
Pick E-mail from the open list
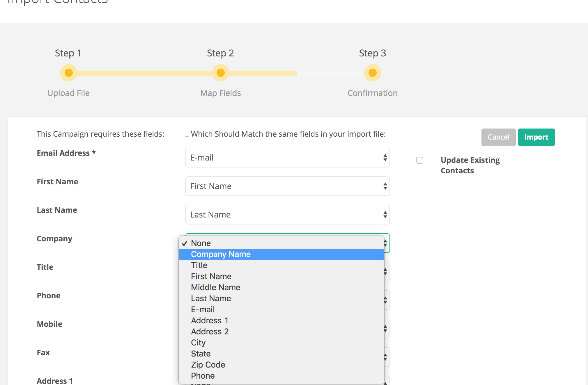pyautogui.click(x=203, y=309)
